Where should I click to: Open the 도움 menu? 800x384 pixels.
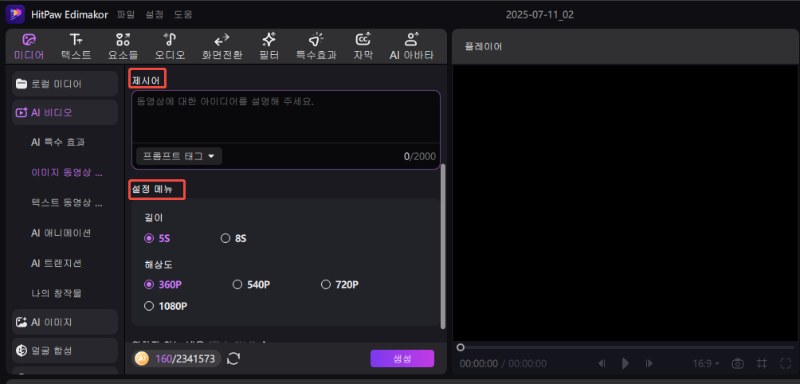[x=183, y=14]
